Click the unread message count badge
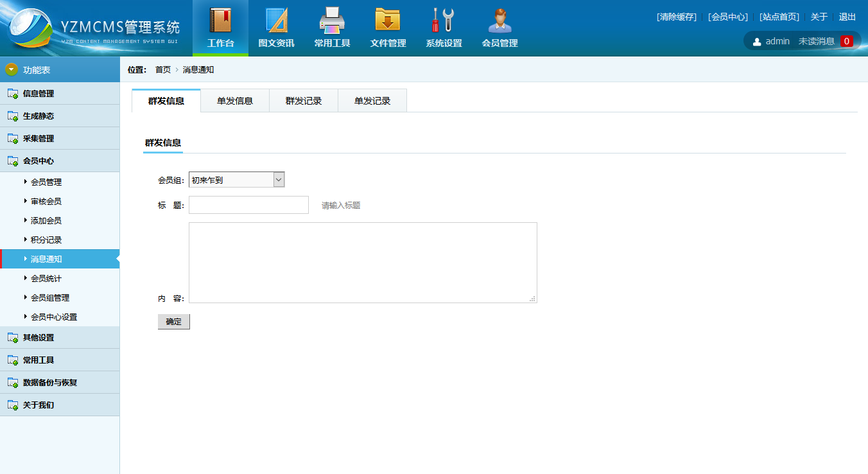This screenshot has height=474, width=868. (846, 41)
